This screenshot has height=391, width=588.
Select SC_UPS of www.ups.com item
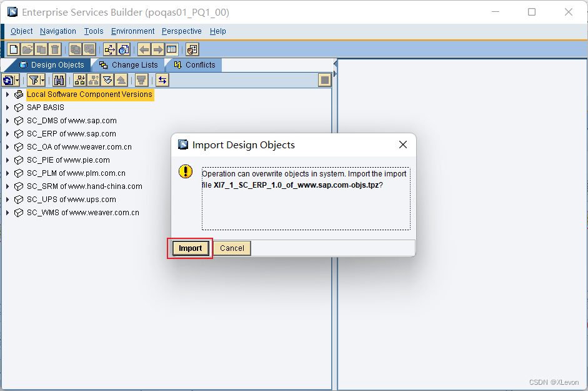point(71,200)
